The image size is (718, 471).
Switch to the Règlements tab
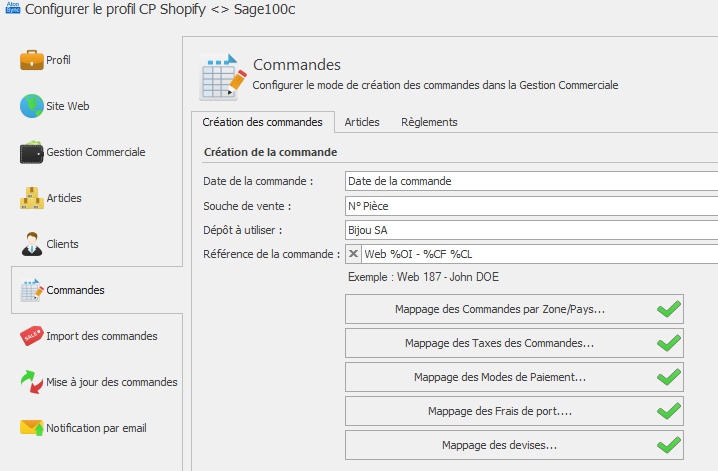[x=429, y=122]
